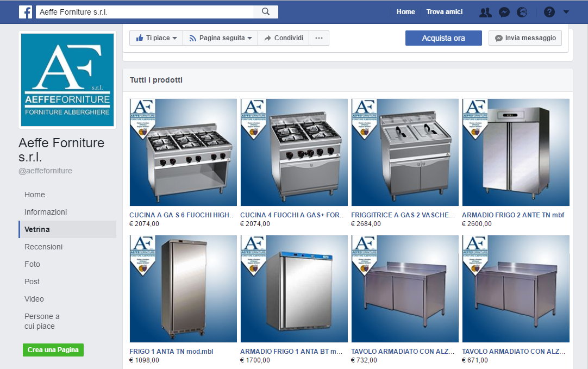This screenshot has width=588, height=369.
Task: Select Post in the sidebar
Action: [32, 282]
